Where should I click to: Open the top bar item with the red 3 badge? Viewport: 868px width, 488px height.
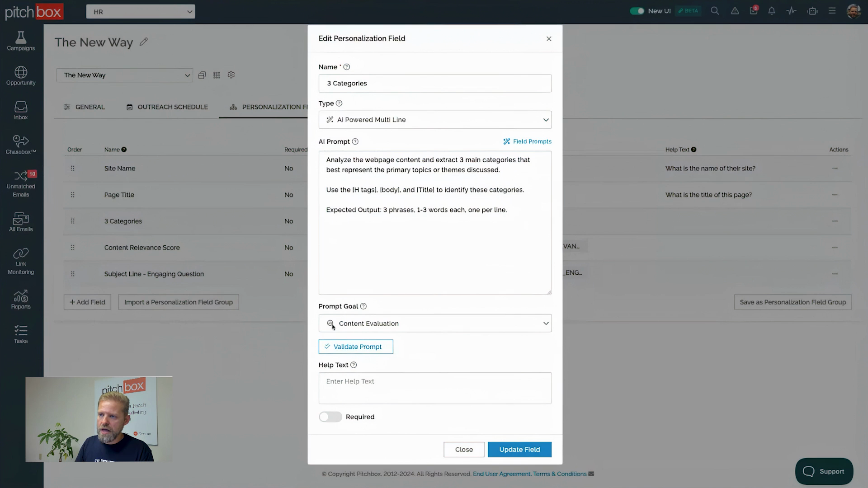pyautogui.click(x=754, y=11)
